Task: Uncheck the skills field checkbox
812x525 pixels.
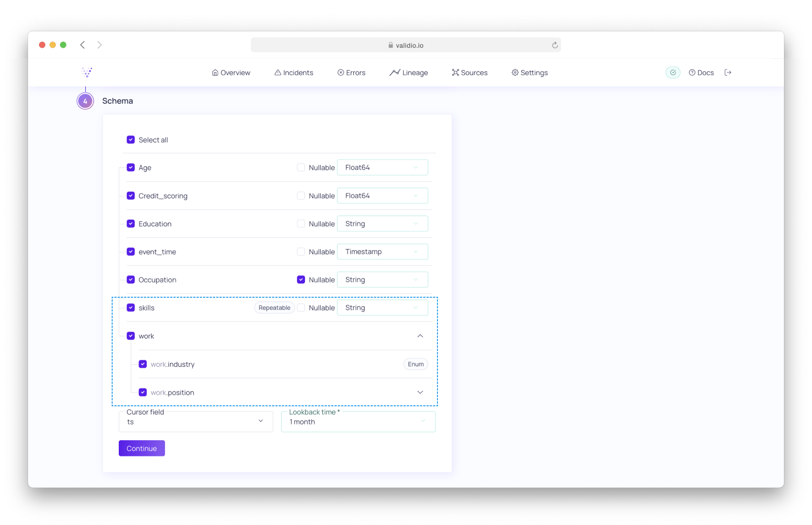Action: click(131, 307)
